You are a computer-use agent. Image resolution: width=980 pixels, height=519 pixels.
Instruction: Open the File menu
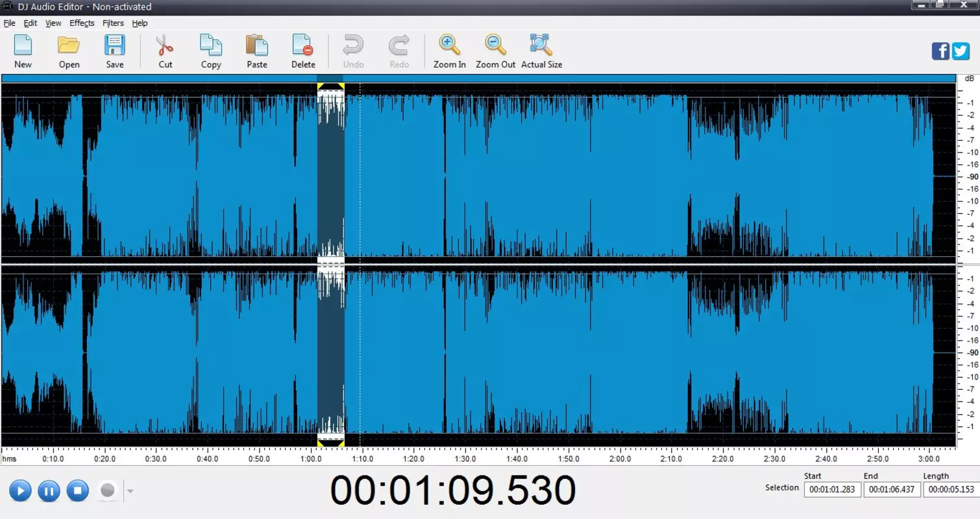pos(9,23)
